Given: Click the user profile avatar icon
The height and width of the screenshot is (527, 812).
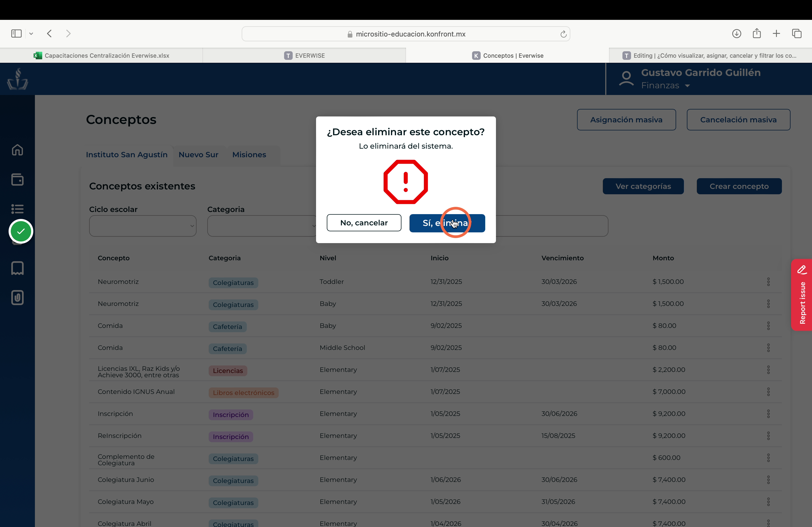Looking at the screenshot, I should tap(626, 79).
